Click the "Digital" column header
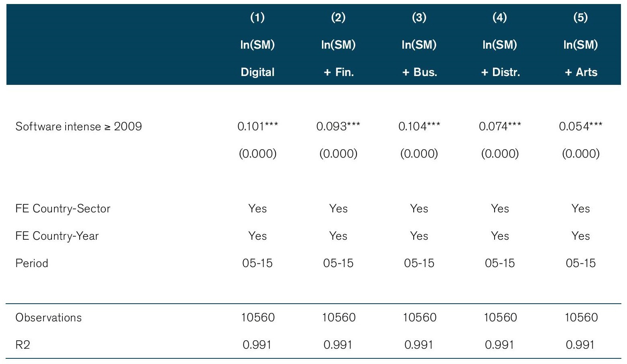627x364 pixels. point(258,72)
